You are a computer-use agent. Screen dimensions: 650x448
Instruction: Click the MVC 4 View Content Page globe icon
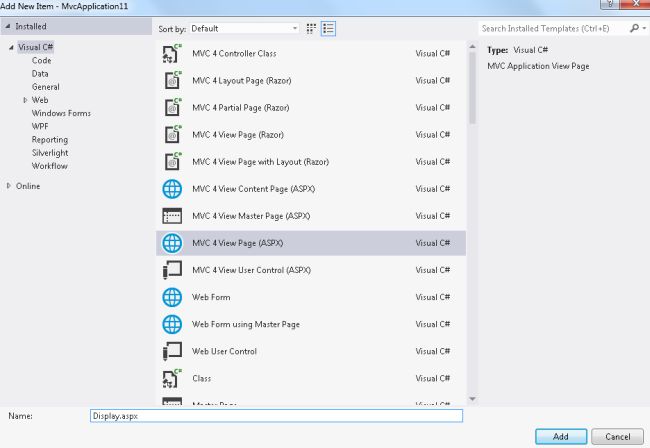(x=172, y=189)
